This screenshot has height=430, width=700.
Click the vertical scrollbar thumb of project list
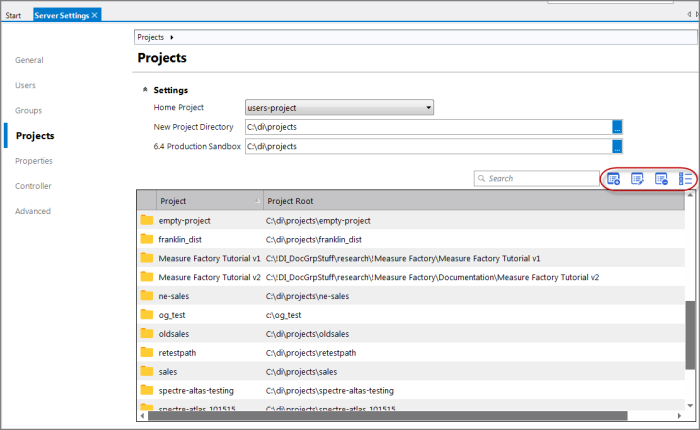click(690, 335)
